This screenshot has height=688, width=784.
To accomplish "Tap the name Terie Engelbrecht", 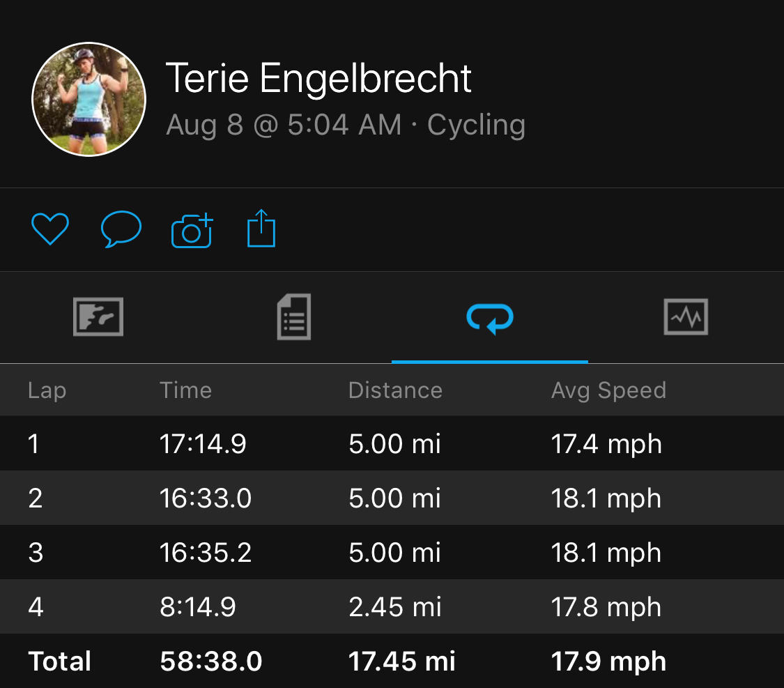I will point(318,78).
